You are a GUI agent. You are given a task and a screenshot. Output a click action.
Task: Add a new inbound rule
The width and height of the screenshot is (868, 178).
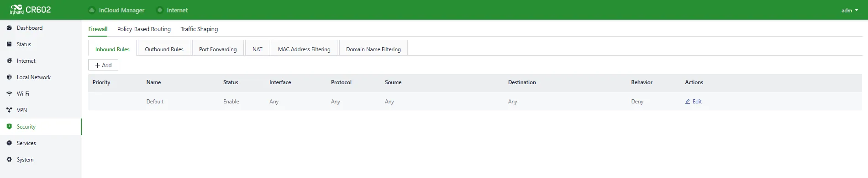click(x=103, y=65)
